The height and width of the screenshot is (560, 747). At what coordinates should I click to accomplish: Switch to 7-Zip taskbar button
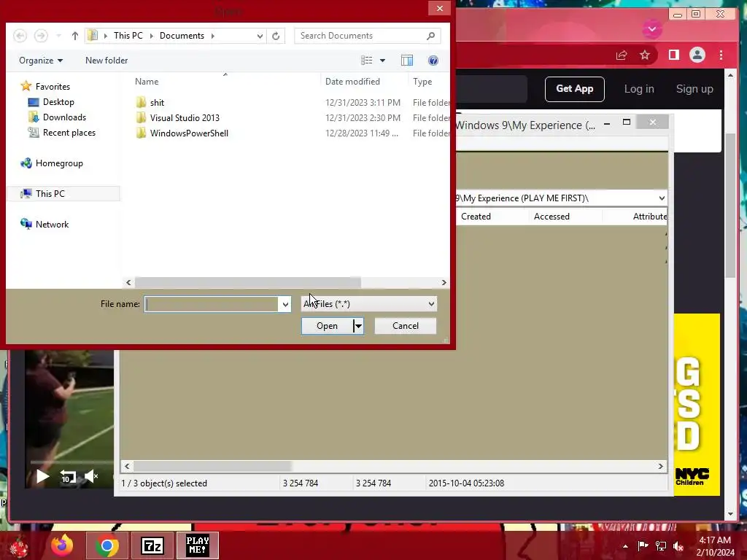tap(152, 545)
